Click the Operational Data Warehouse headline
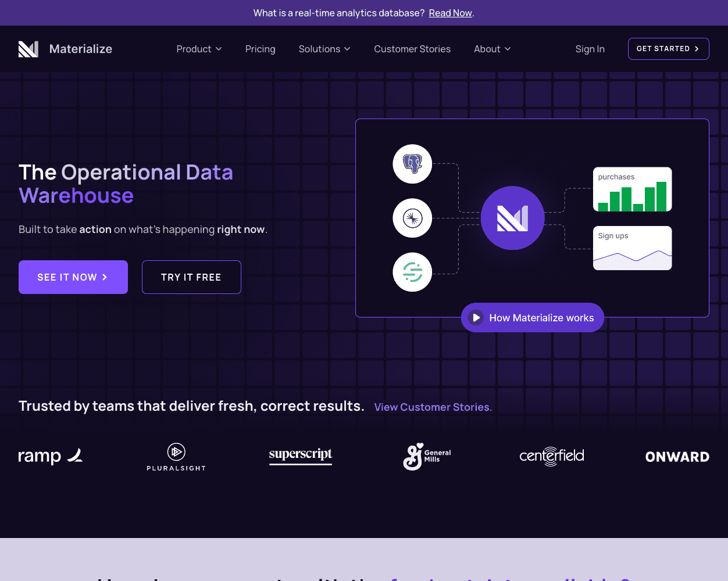This screenshot has height=581, width=728. [x=126, y=184]
